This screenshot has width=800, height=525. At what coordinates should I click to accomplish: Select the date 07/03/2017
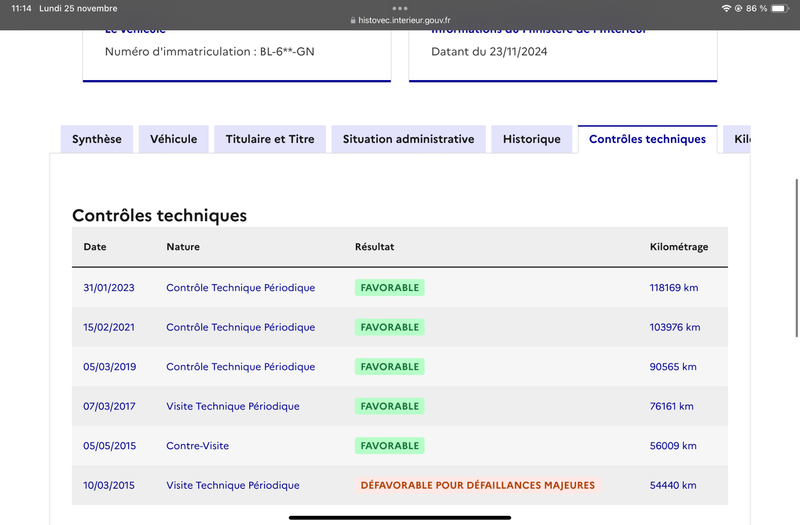click(109, 406)
